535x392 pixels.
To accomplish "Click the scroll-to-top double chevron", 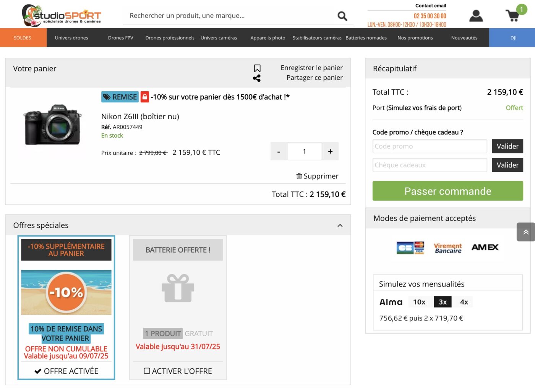I will click(526, 232).
